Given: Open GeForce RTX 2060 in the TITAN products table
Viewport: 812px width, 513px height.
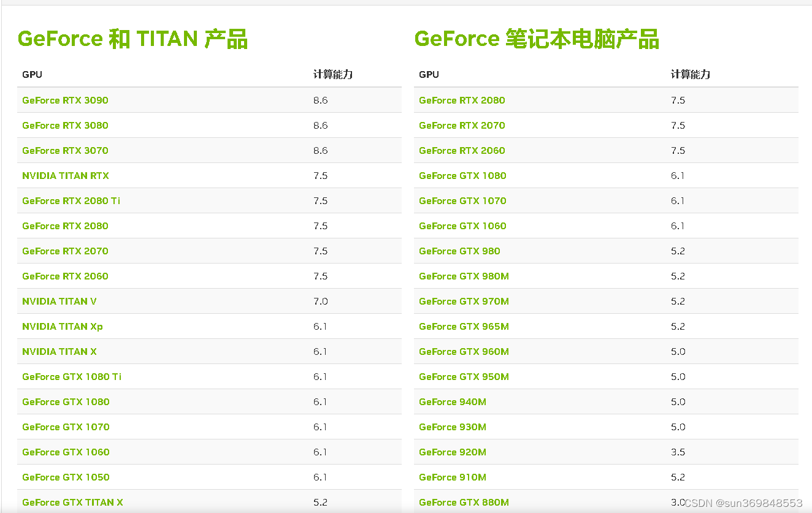Looking at the screenshot, I should pos(65,276).
